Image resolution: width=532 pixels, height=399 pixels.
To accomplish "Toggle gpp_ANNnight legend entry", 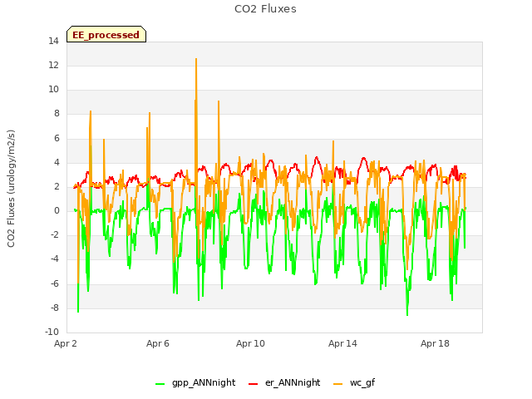I will click(x=195, y=382).
